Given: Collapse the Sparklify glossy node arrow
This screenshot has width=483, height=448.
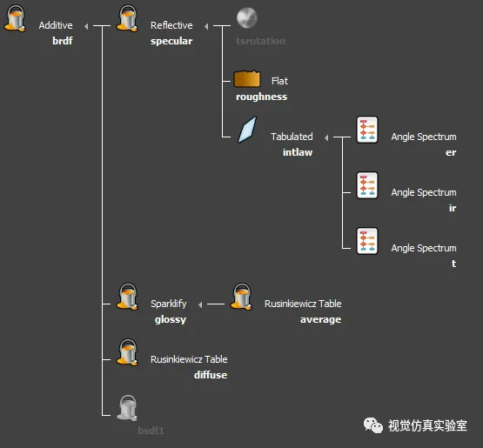Looking at the screenshot, I should [200, 304].
